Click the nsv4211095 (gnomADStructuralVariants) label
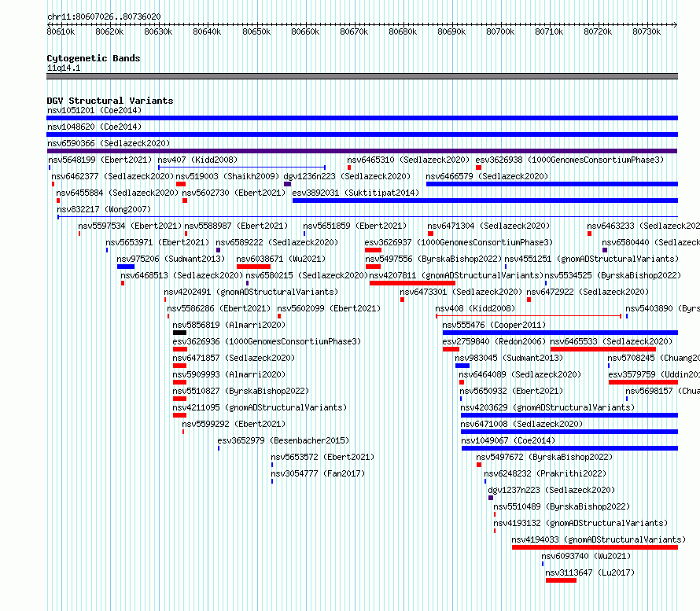Viewport: 700px width, 611px height. [x=260, y=407]
